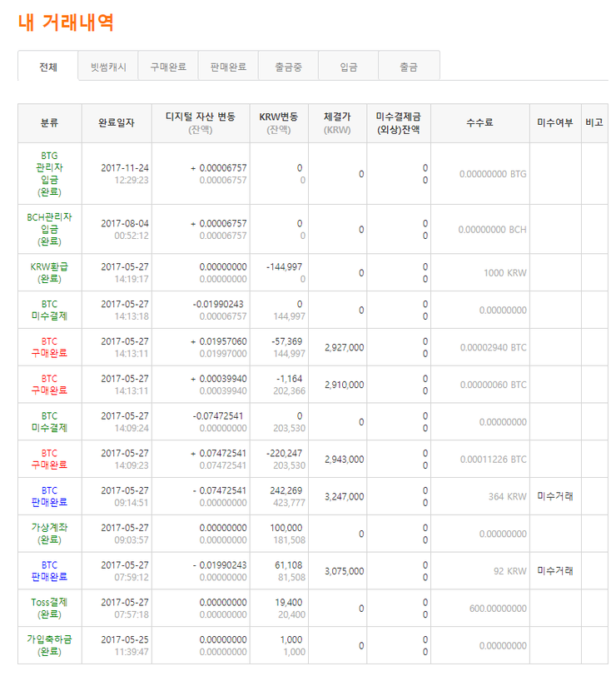Select the 전체 tab
This screenshot has height=681, width=616.
(x=47, y=67)
